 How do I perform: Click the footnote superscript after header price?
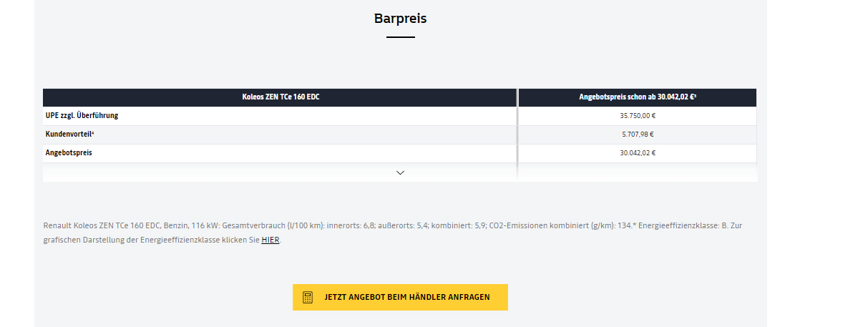coord(695,95)
